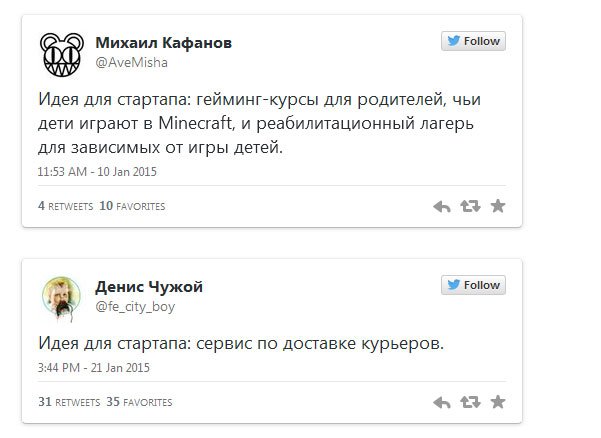Screen dimensions: 601x438
Task: Favorite Денис Чужой's tweet with the star
Action: (498, 402)
